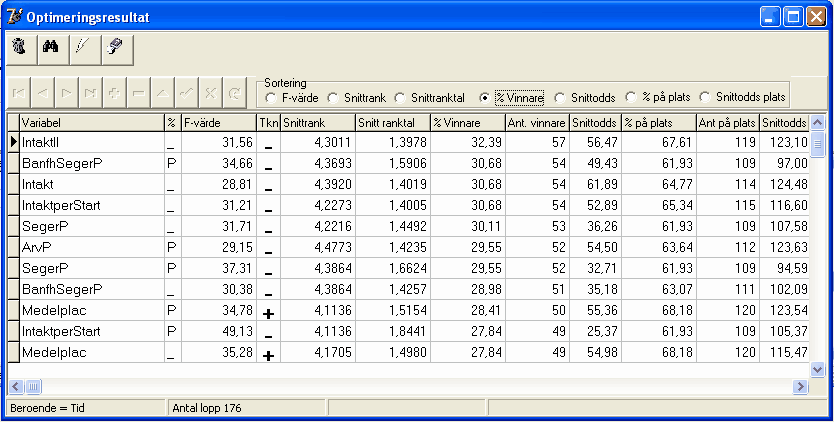Screen dimensions: 834x422
Task: Click the edit record triangle button
Action: pyautogui.click(x=162, y=93)
